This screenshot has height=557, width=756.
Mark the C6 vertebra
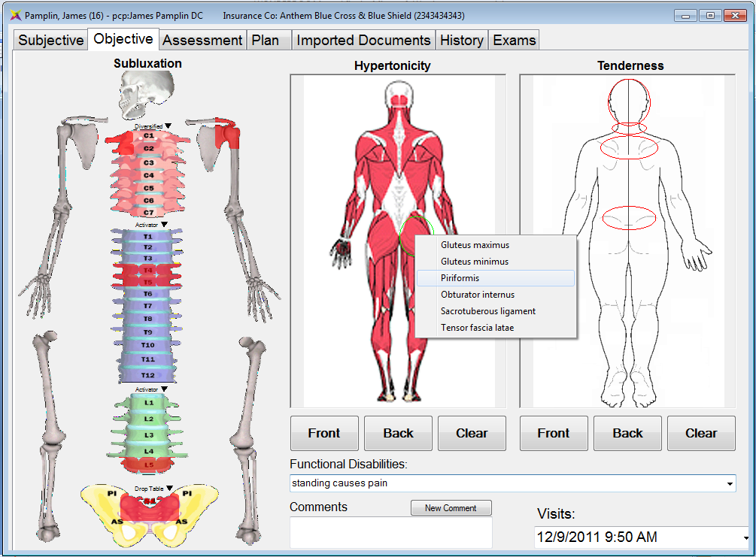point(148,201)
